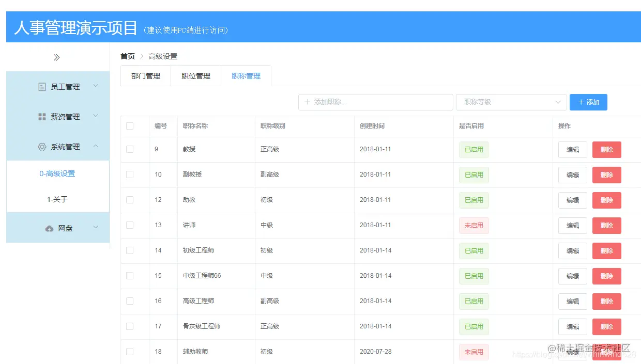Check the box for row 高级工程师

130,301
